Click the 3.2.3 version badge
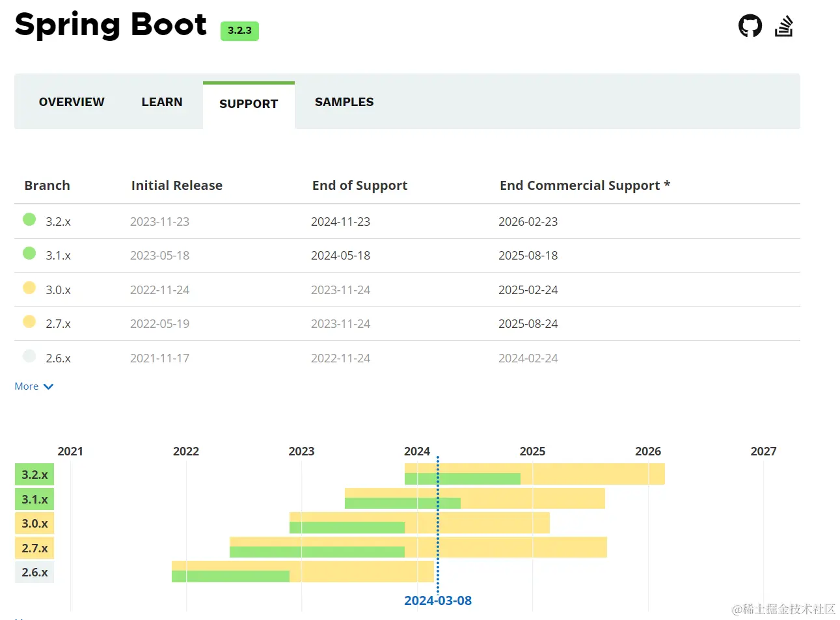This screenshot has height=620, width=840. pos(239,31)
